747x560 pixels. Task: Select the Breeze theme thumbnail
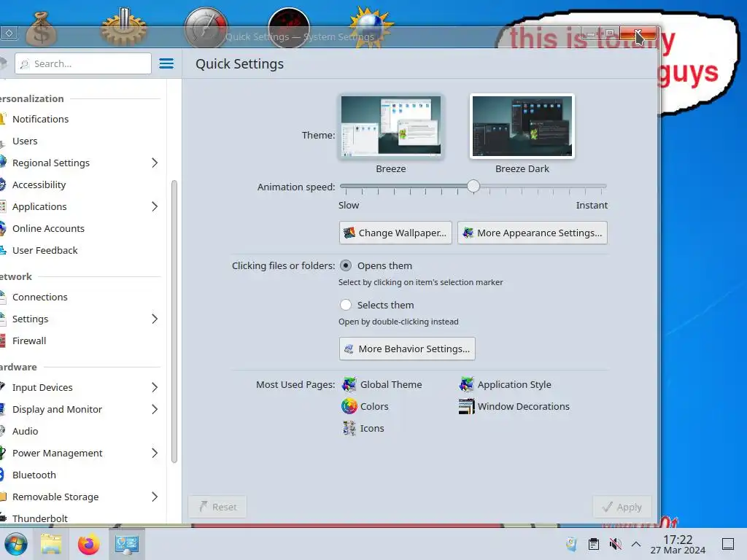click(391, 126)
